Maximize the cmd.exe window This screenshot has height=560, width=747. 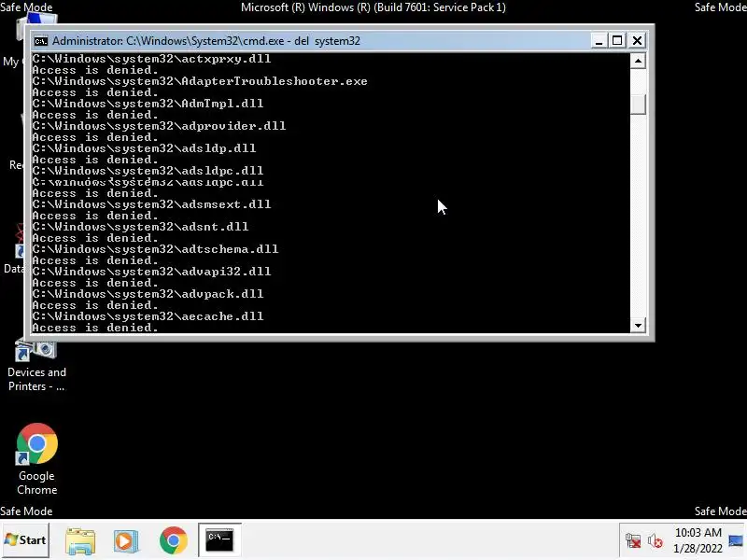coord(617,41)
